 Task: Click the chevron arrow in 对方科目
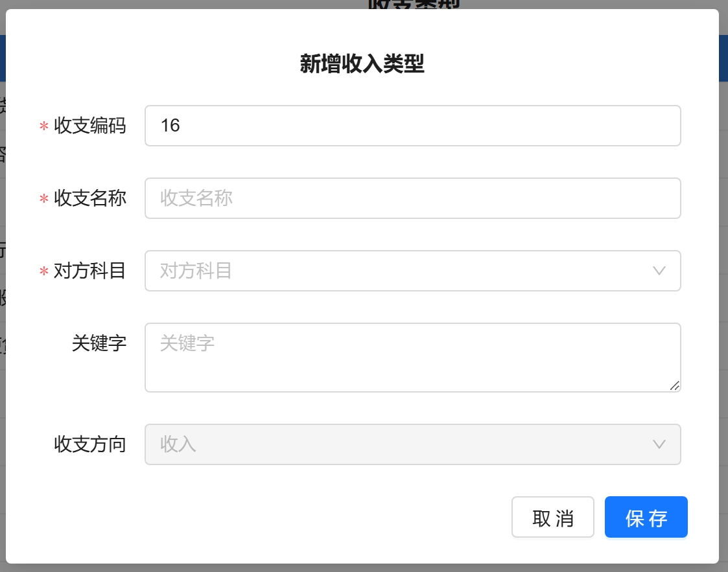(x=659, y=271)
